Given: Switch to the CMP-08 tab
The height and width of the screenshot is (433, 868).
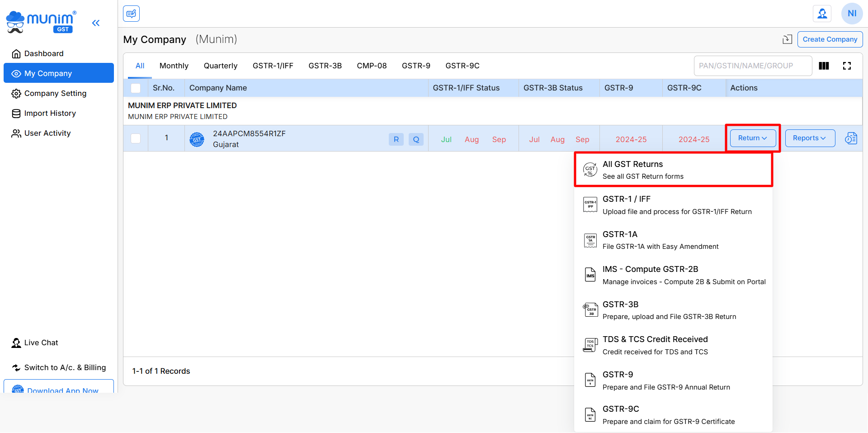Looking at the screenshot, I should [372, 66].
